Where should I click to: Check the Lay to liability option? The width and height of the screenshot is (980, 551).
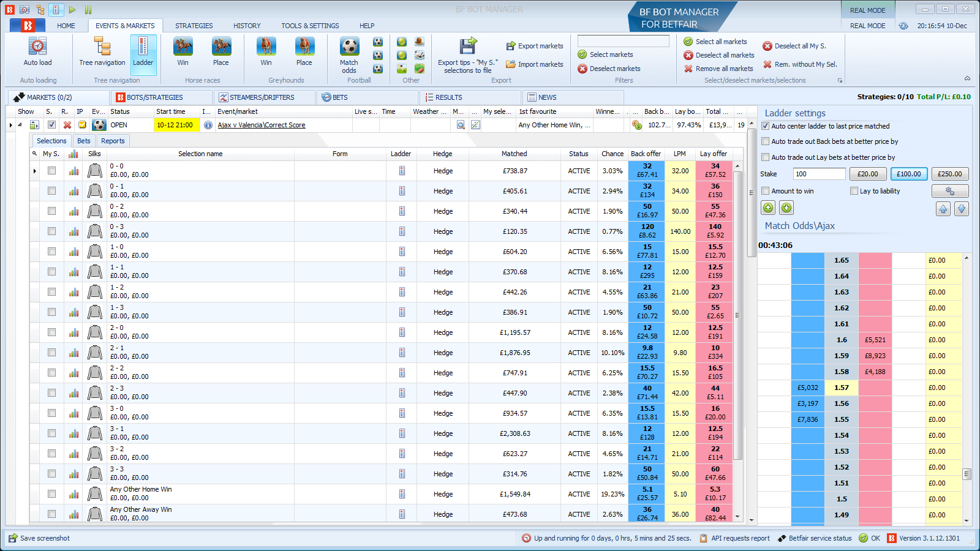[x=854, y=191]
